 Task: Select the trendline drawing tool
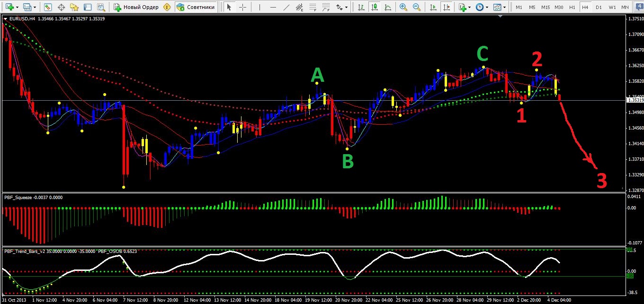point(286,7)
